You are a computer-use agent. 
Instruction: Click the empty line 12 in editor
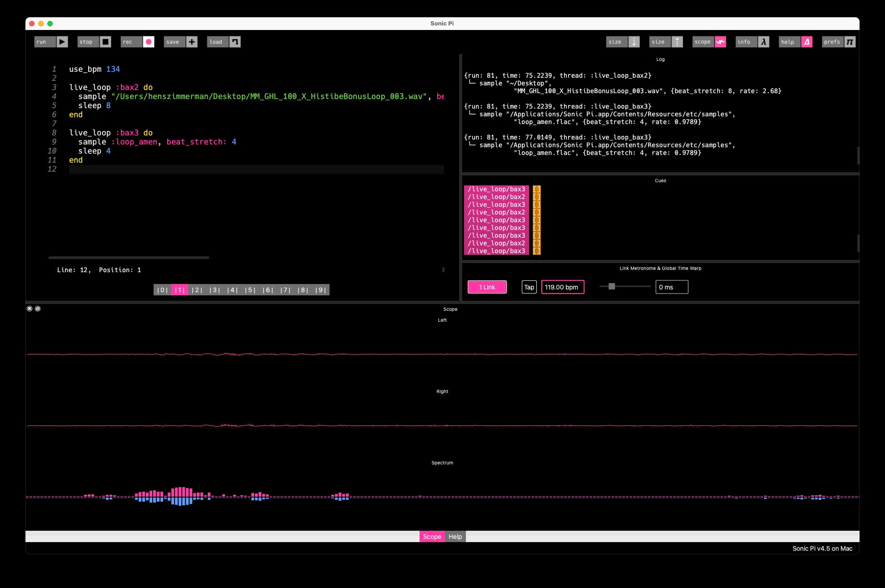pyautogui.click(x=256, y=169)
